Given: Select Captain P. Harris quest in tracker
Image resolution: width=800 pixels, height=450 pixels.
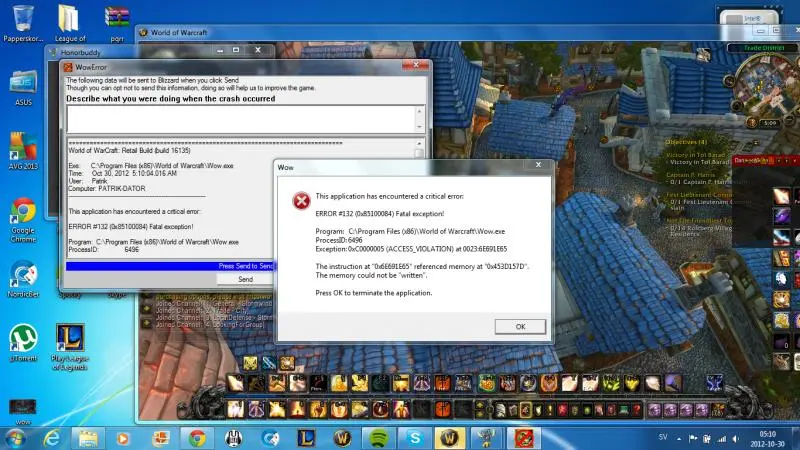Looking at the screenshot, I should pyautogui.click(x=691, y=174).
